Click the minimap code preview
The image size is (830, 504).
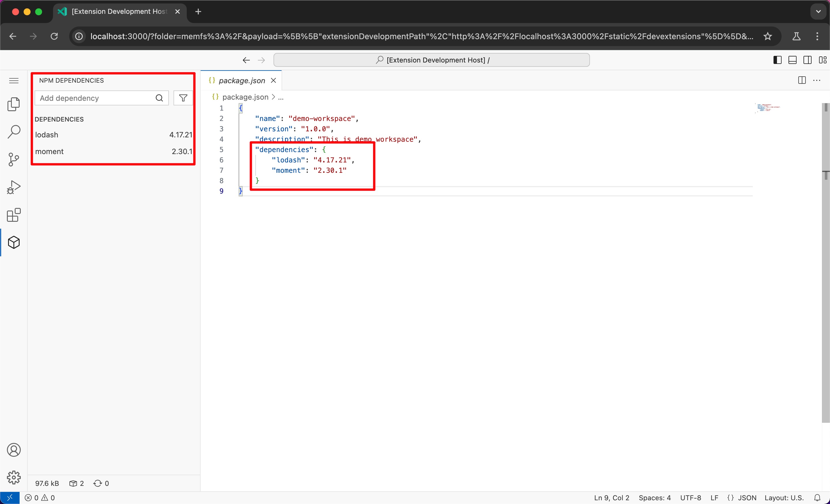coord(768,108)
